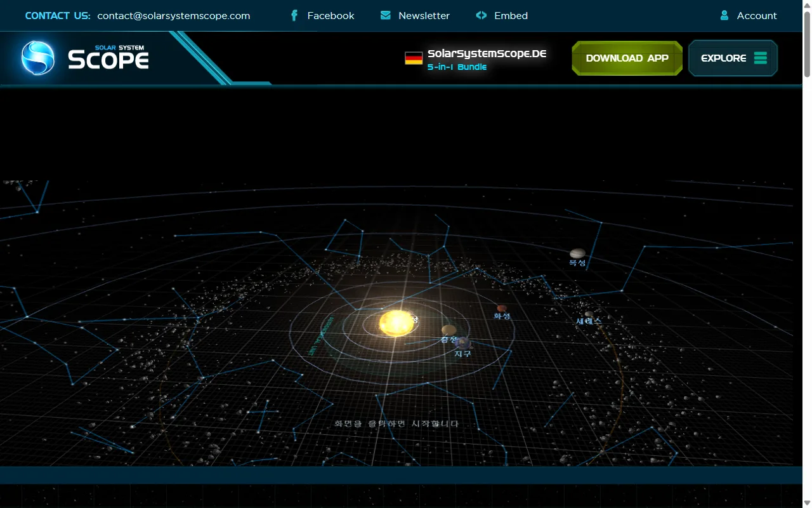Select the Jupiter planet labeled 목성
Viewport: 812px width, 508px height.
coord(577,253)
